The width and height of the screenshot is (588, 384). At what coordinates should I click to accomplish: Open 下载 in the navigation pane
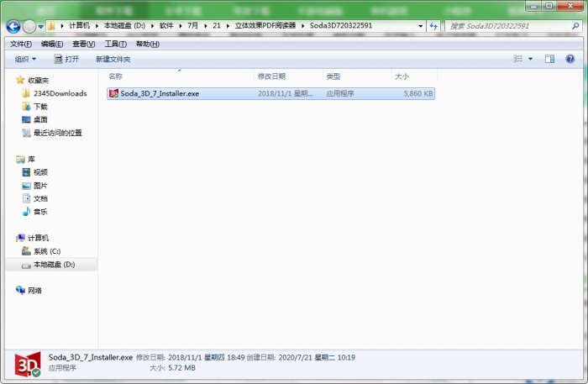click(40, 107)
